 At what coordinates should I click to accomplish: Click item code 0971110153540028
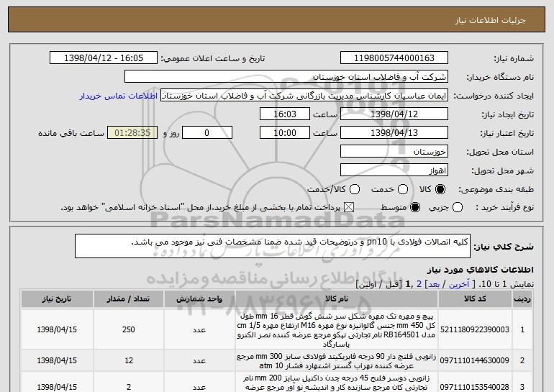click(x=475, y=387)
